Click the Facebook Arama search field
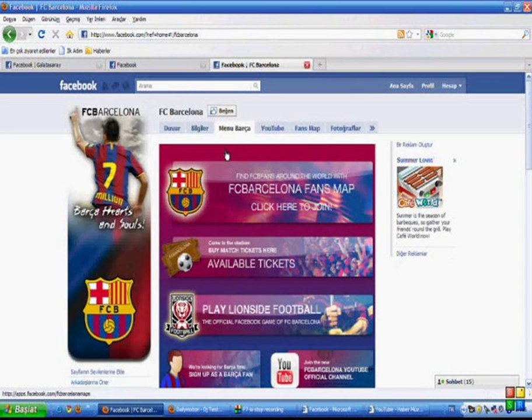This screenshot has height=420, width=532. 194,86
